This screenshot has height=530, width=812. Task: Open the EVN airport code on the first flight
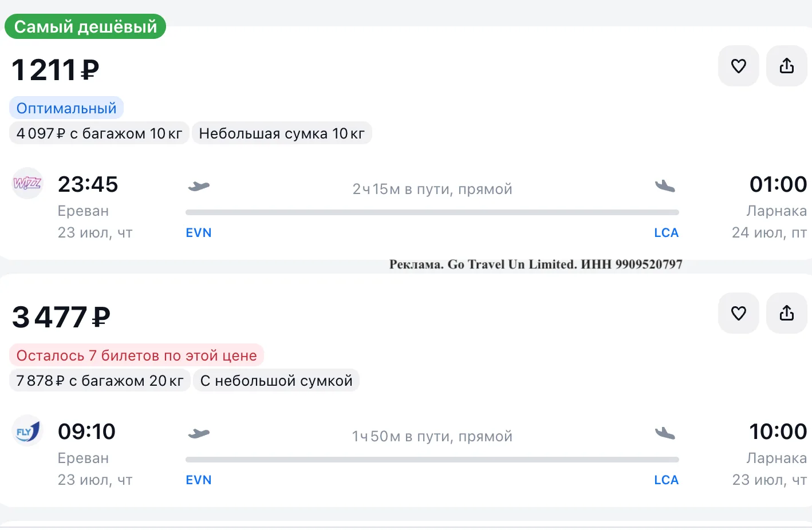(x=199, y=233)
